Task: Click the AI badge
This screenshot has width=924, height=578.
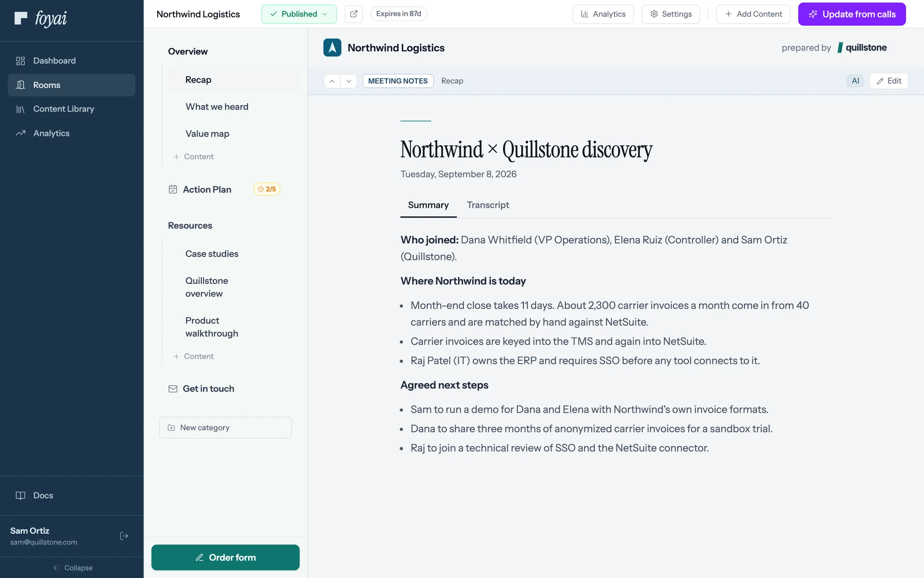Action: click(855, 81)
